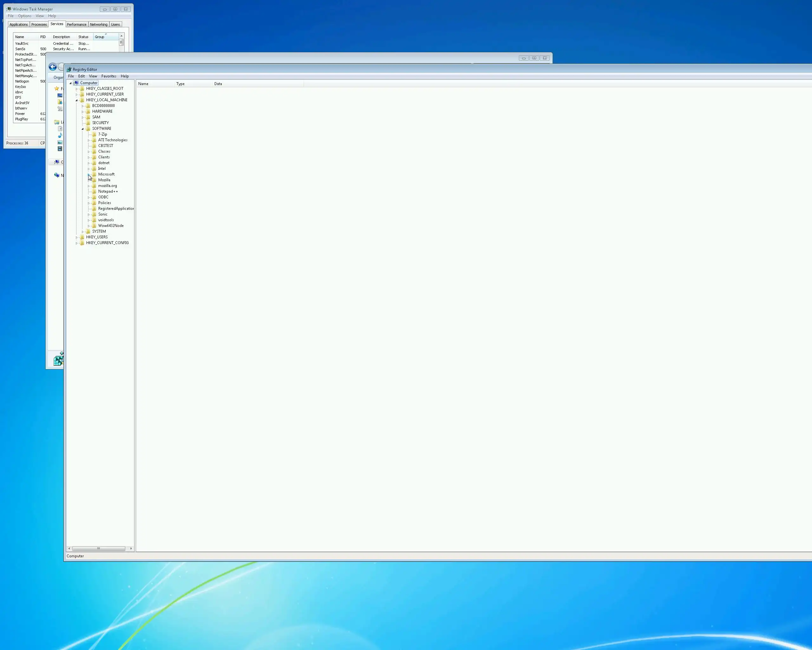Viewport: 812px width, 650px height.
Task: Click the Network icon in Explorer sidebar
Action: coord(57,175)
